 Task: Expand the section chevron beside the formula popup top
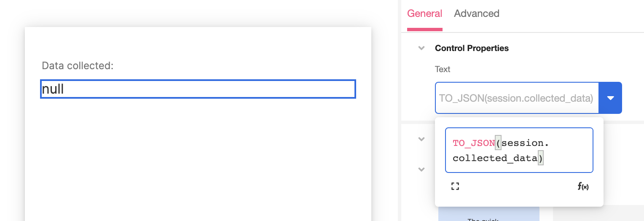421,139
